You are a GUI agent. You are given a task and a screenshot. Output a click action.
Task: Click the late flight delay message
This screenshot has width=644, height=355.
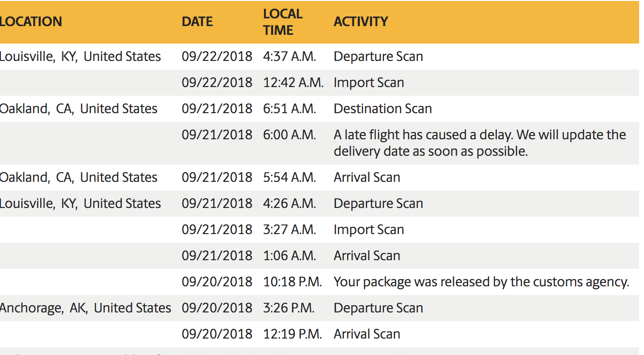click(x=480, y=143)
